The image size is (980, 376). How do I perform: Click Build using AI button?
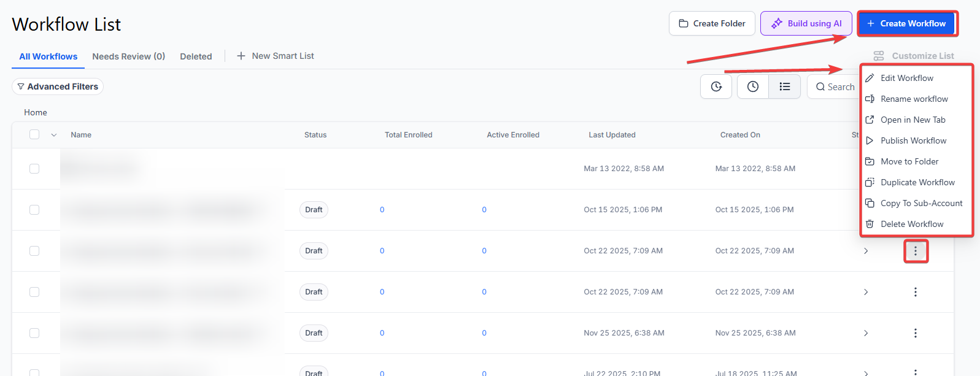pyautogui.click(x=806, y=23)
